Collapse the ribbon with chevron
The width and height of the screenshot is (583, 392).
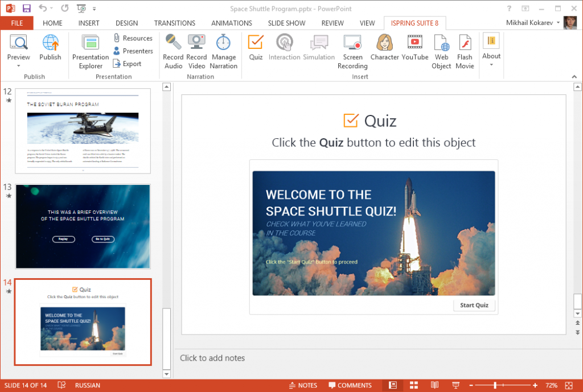[x=574, y=77]
